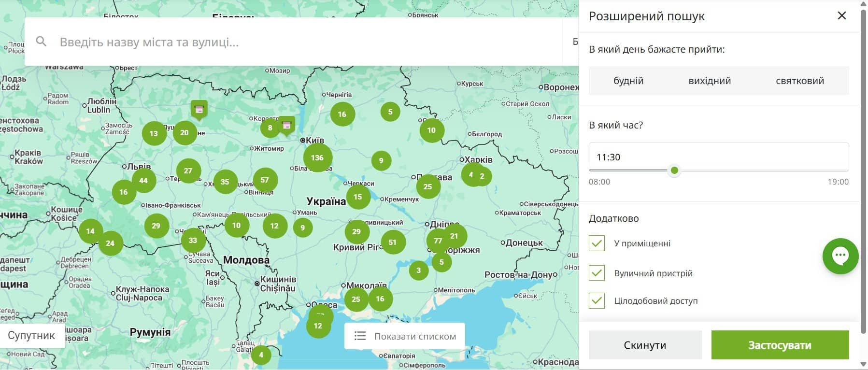Click the 136 cluster marker near Київ

317,157
